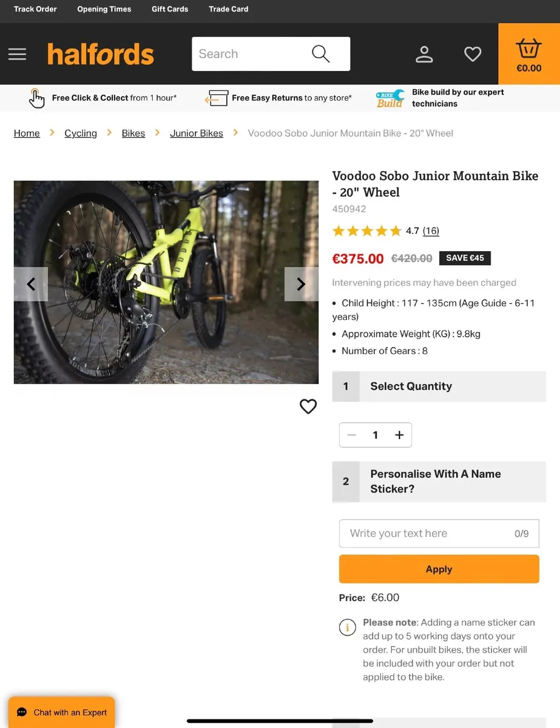
Task: Open the Chat with an Expert widget
Action: tap(61, 712)
